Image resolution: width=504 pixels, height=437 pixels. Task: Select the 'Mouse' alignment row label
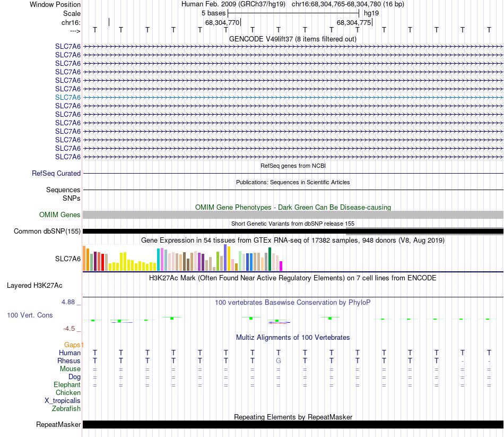click(70, 369)
